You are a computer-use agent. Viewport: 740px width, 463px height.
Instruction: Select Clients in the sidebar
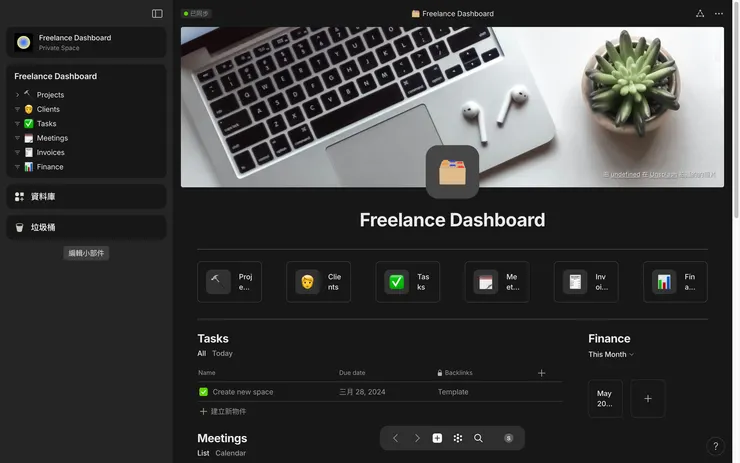48,109
